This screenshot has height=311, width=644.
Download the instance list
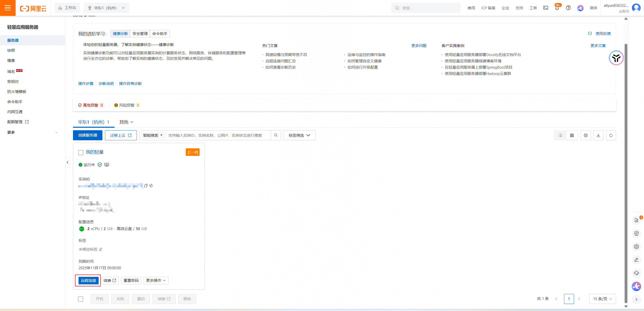598,136
